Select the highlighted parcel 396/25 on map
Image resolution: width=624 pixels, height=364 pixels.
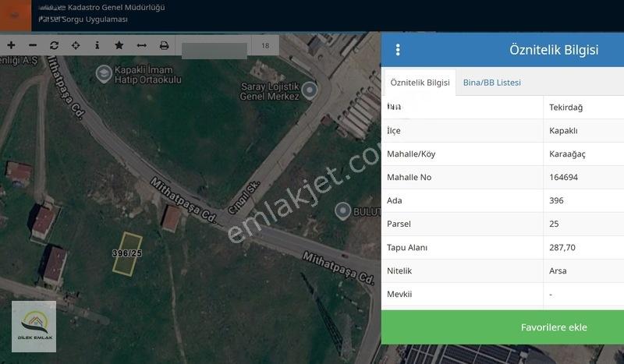point(127,254)
